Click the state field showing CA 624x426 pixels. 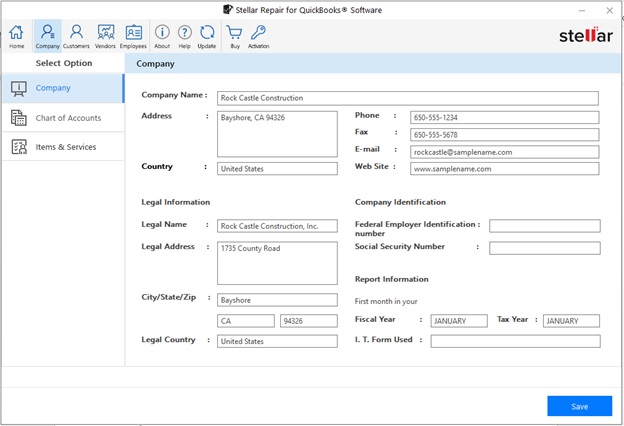click(246, 320)
